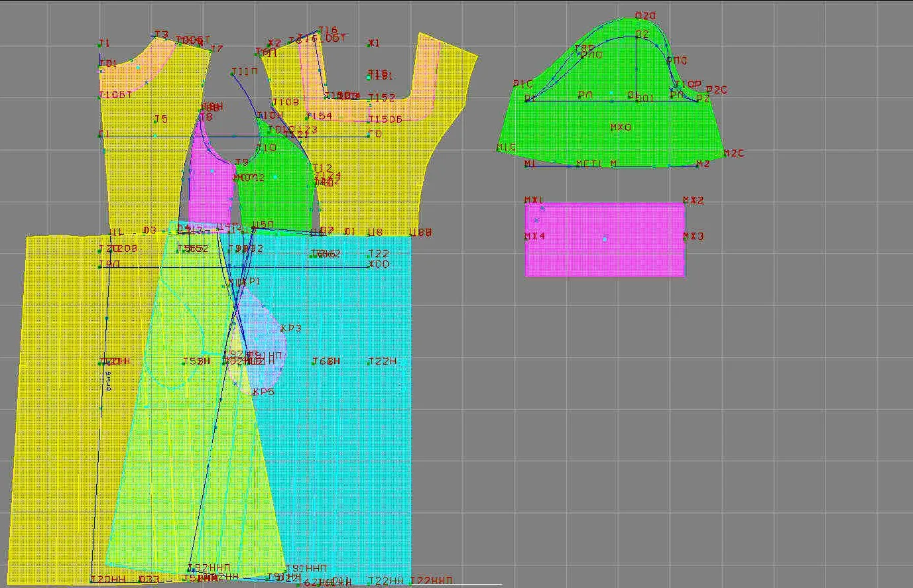Viewport: 913px width, 588px height.
Task: Click the O20 sleeve cap point
Action: [x=645, y=16]
